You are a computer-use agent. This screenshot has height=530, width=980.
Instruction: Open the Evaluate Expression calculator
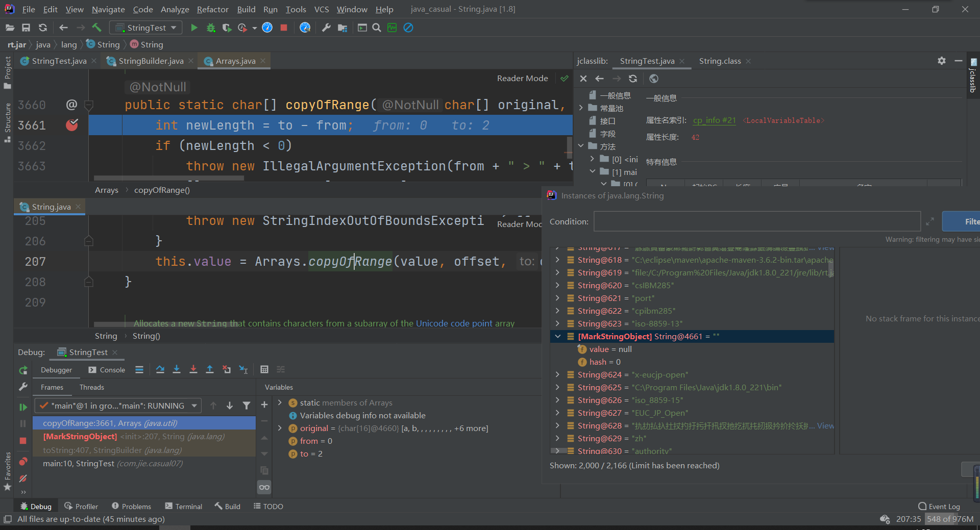click(264, 369)
